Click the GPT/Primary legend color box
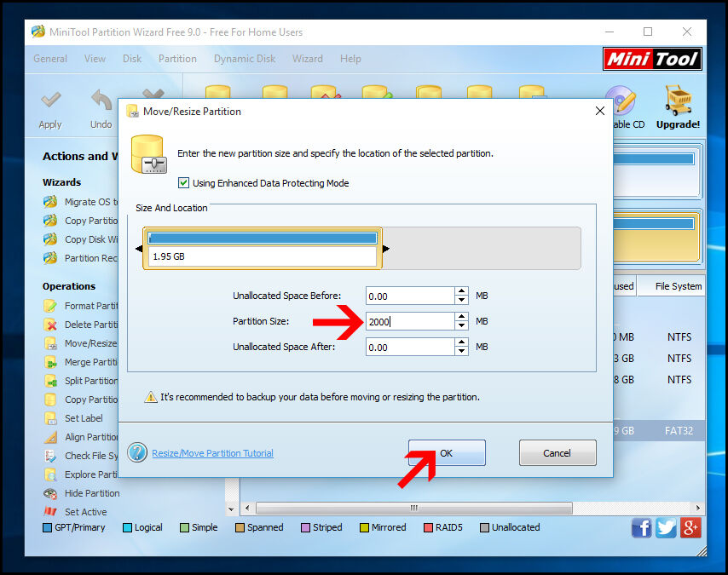This screenshot has width=728, height=575. coord(47,527)
